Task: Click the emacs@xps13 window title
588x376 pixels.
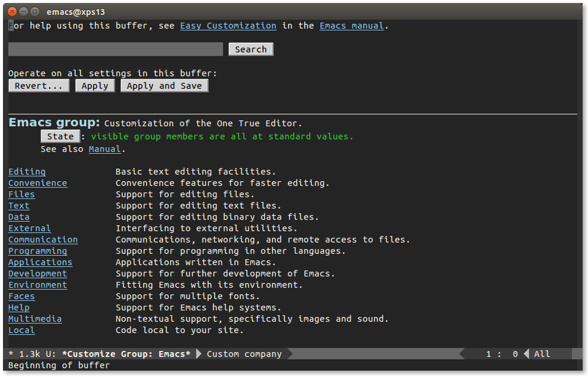Action: [x=76, y=12]
